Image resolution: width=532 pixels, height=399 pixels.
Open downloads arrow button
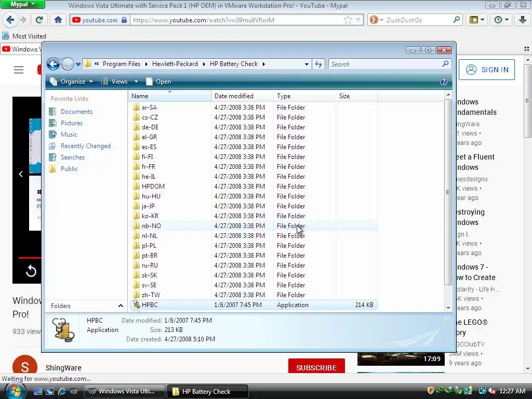523,20
